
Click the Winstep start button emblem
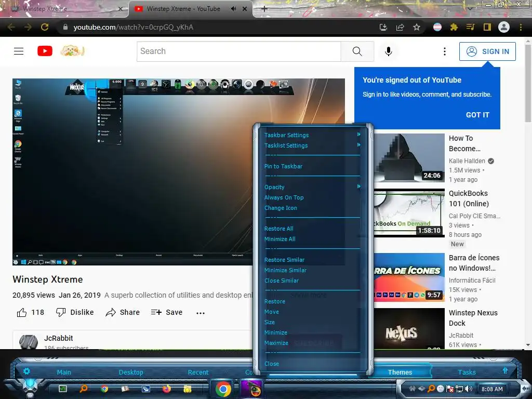click(x=30, y=387)
